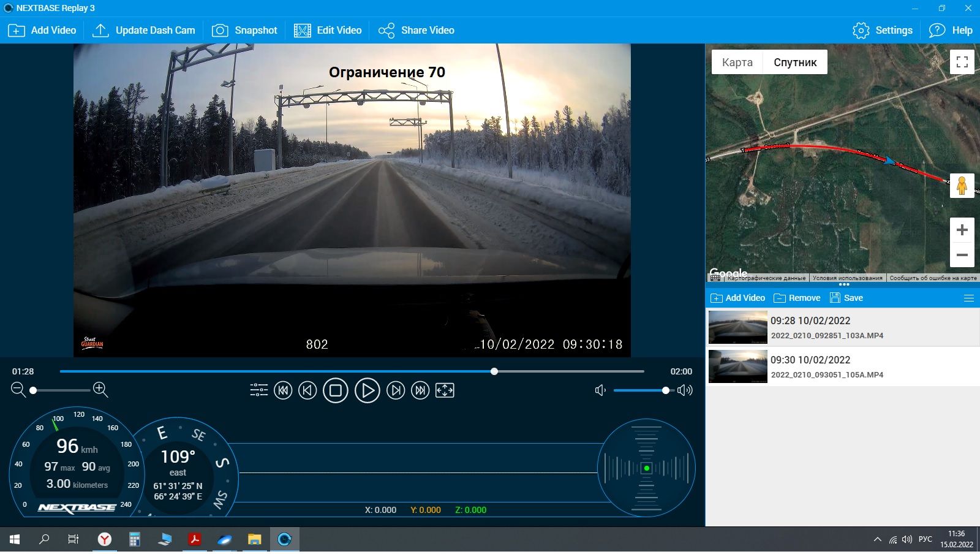Image resolution: width=980 pixels, height=554 pixels.
Task: Open the video adjustment sliders icon
Action: 259,390
